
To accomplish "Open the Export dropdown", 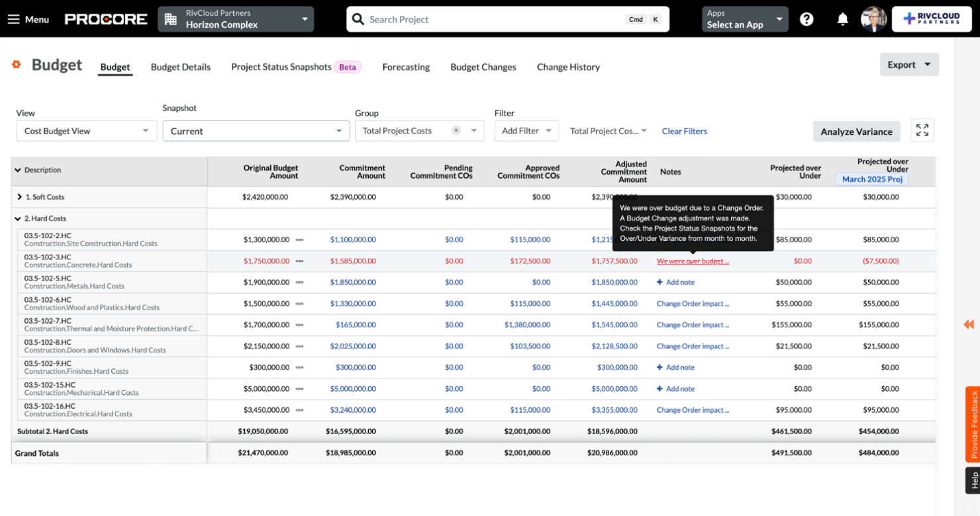I will point(909,64).
